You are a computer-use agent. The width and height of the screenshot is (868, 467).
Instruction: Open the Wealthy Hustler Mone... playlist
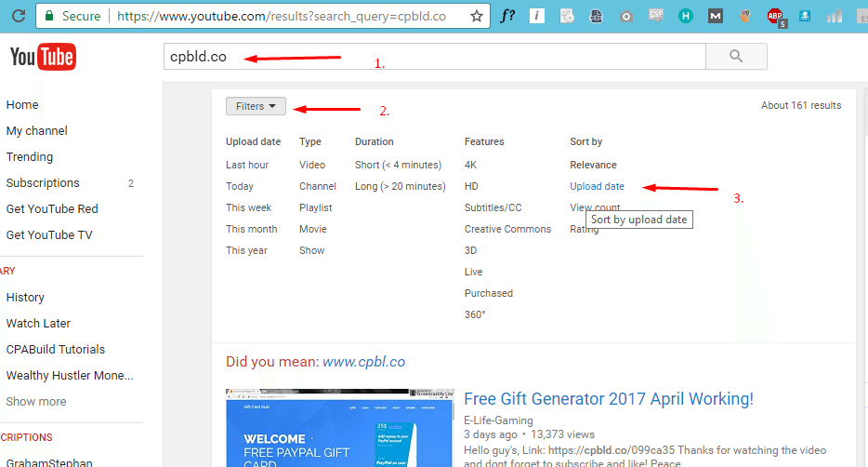click(70, 376)
